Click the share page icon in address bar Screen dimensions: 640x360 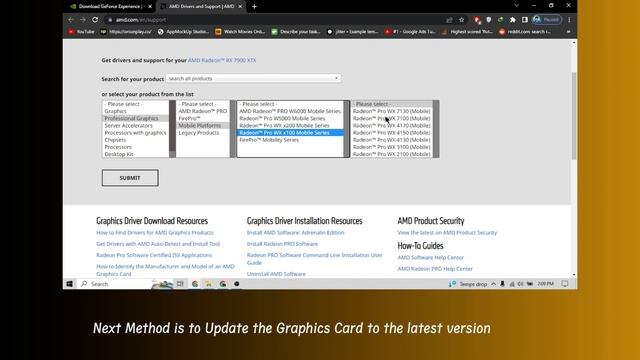click(449, 20)
